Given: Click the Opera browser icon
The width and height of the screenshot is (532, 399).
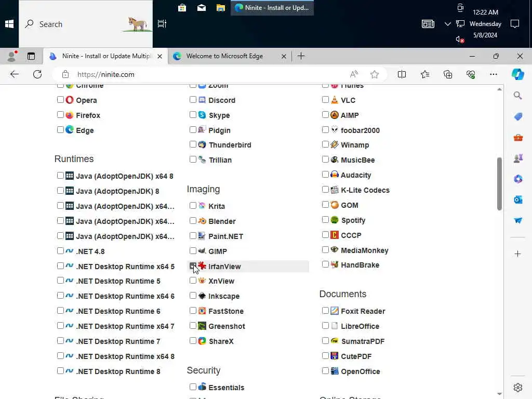Looking at the screenshot, I should (x=70, y=100).
